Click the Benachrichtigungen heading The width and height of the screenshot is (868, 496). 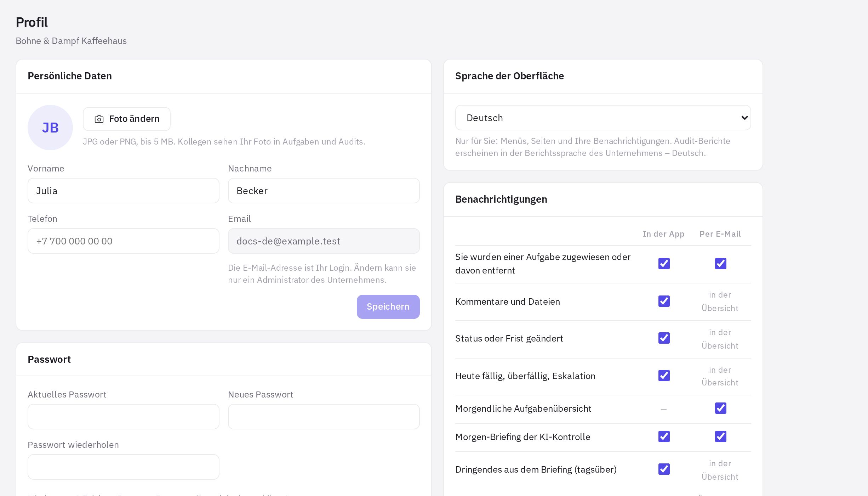pyautogui.click(x=501, y=199)
